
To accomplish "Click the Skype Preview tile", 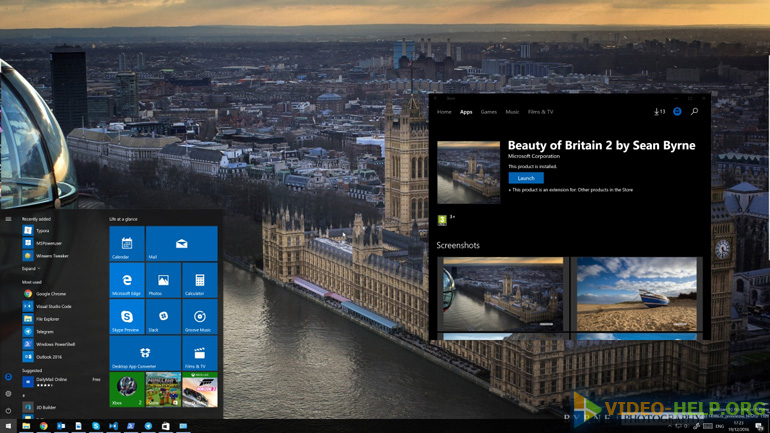I will coord(127,317).
